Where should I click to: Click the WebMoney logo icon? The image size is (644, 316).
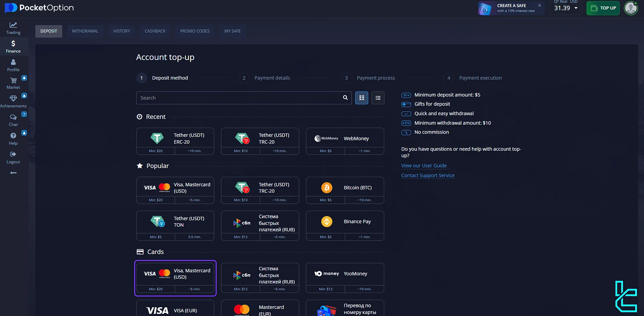pyautogui.click(x=326, y=138)
